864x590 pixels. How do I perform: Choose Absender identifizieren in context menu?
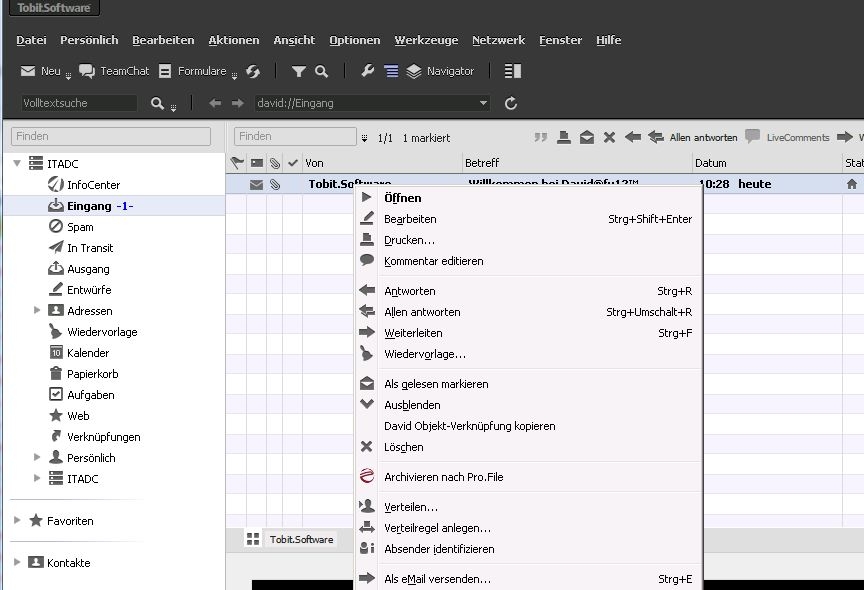point(528,549)
